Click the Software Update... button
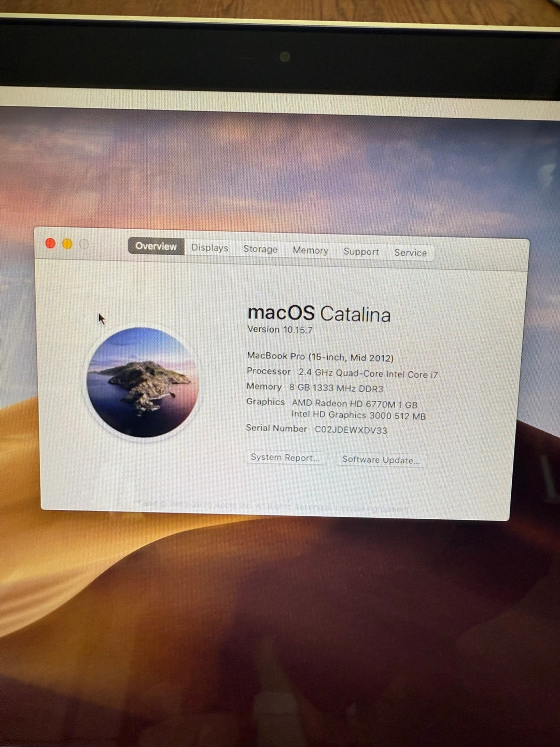The width and height of the screenshot is (560, 747). 381,460
